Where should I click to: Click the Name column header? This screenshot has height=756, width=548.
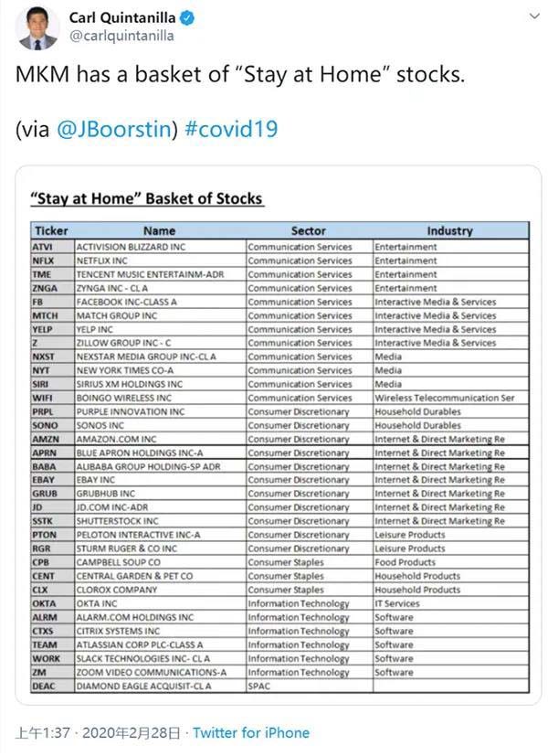(x=159, y=230)
